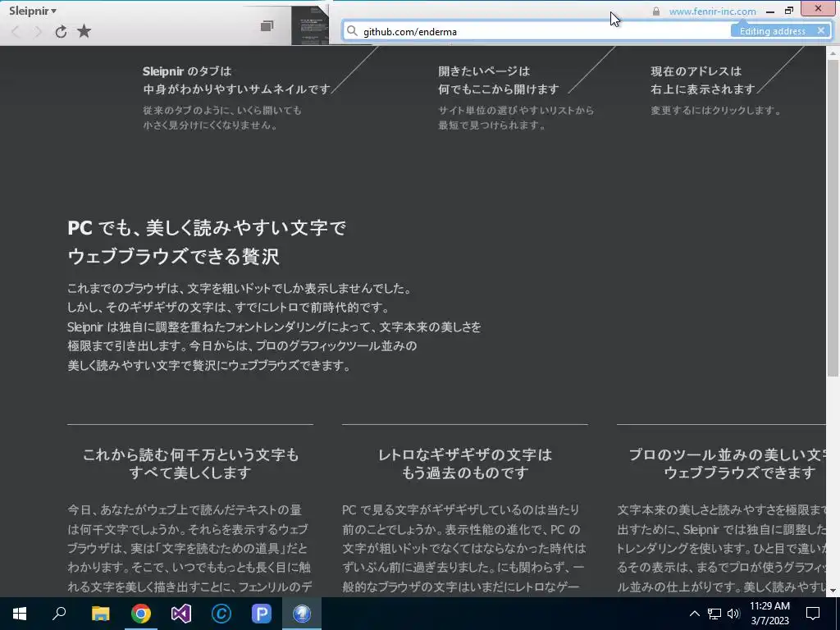Show hidden system tray icons
The width and height of the screenshot is (840, 630).
point(694,614)
